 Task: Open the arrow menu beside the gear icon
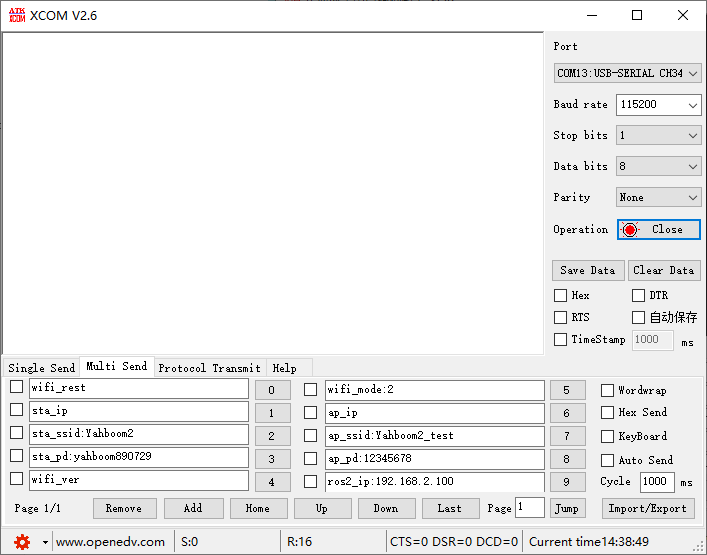pyautogui.click(x=45, y=542)
